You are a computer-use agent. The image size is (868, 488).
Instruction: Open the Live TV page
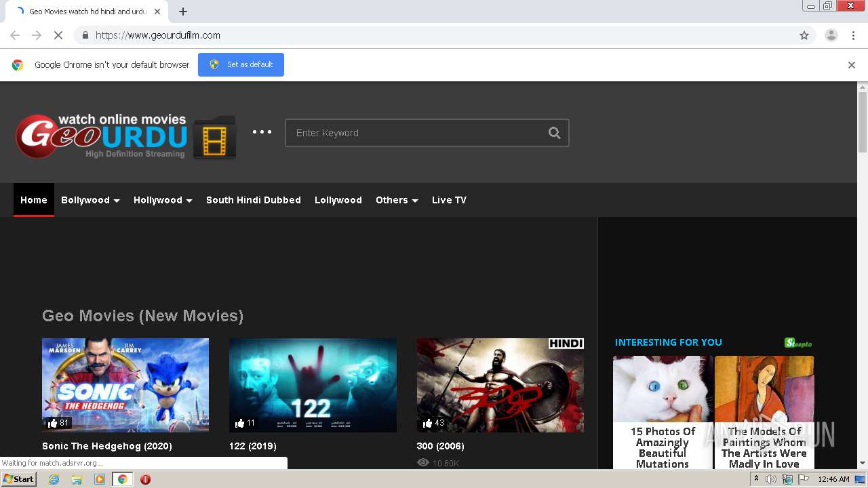[449, 200]
